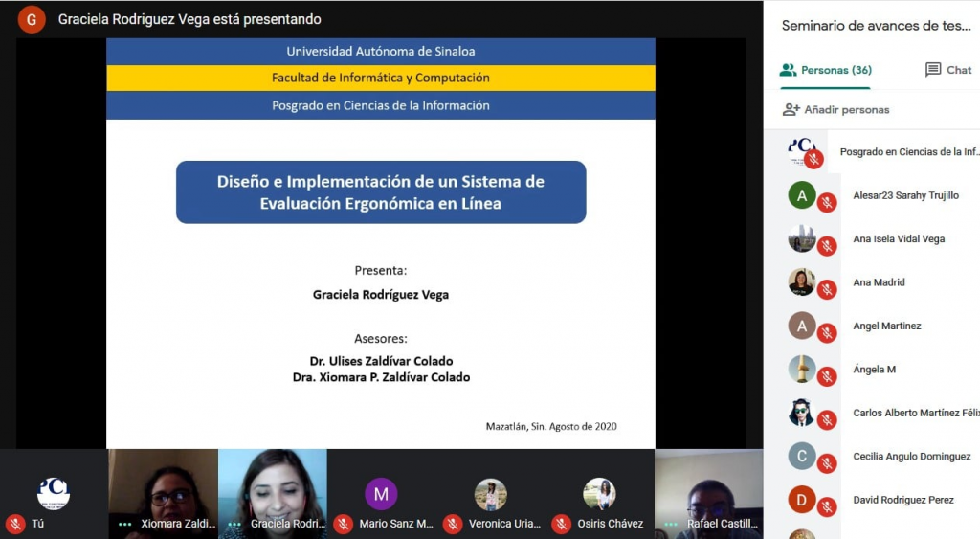
Task: Click avatar A of Alesar23 Sarahy Trujillo
Action: [802, 195]
